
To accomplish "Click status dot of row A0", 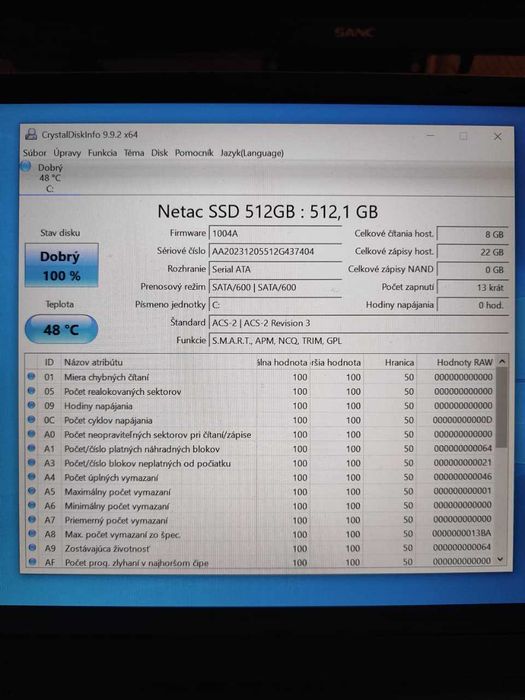I will coord(31,433).
